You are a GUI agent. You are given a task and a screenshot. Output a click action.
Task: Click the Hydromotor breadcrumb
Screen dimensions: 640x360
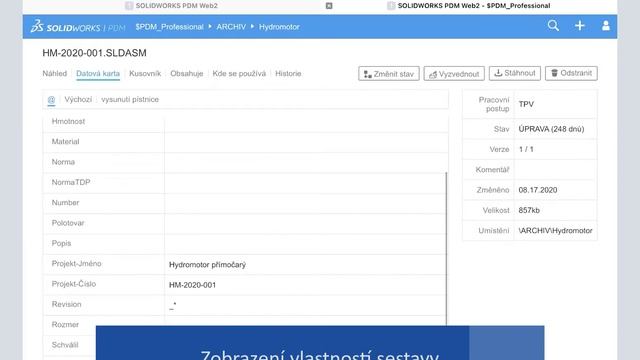point(279,27)
